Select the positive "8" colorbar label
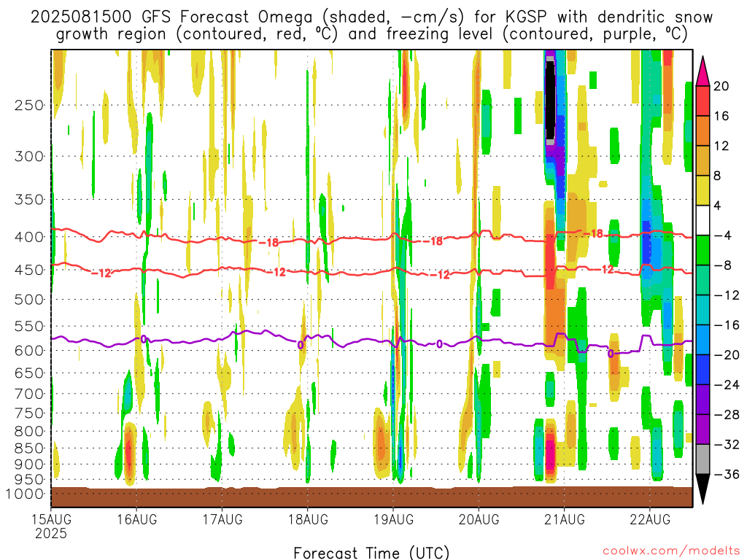Image resolution: width=747 pixels, height=560 pixels. (x=718, y=176)
